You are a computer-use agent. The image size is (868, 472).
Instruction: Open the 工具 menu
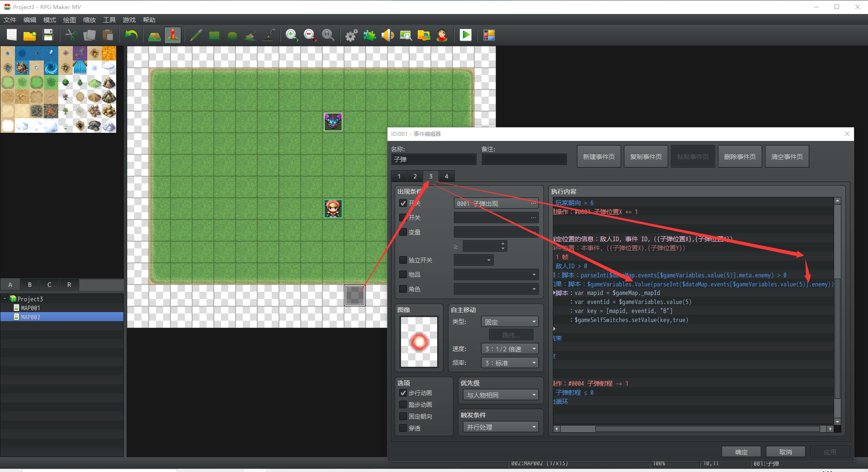[x=109, y=20]
